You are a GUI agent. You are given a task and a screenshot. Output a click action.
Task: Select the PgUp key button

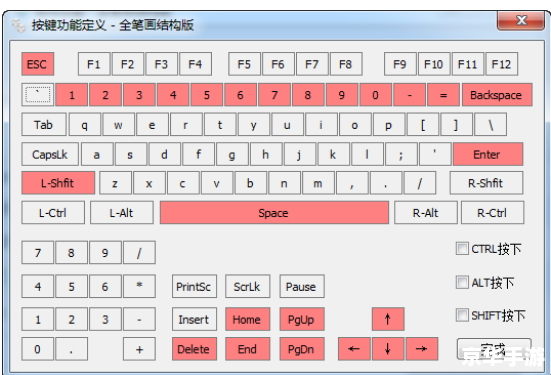302,319
